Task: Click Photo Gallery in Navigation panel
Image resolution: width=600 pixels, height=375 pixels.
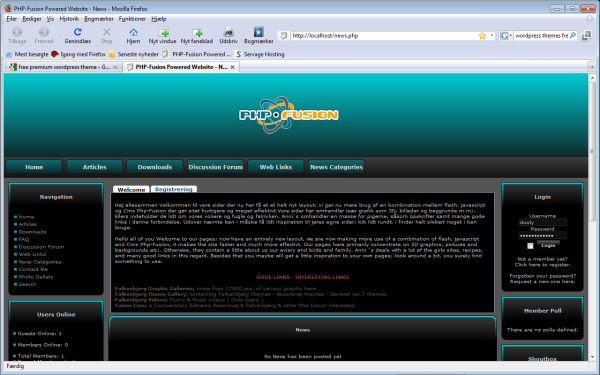Action: [x=36, y=277]
